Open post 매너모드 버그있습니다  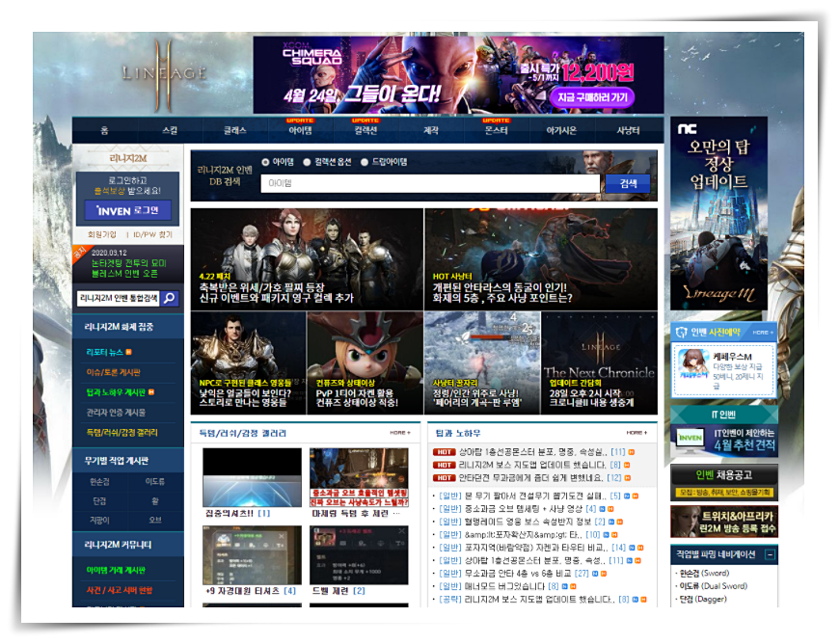click(505, 586)
